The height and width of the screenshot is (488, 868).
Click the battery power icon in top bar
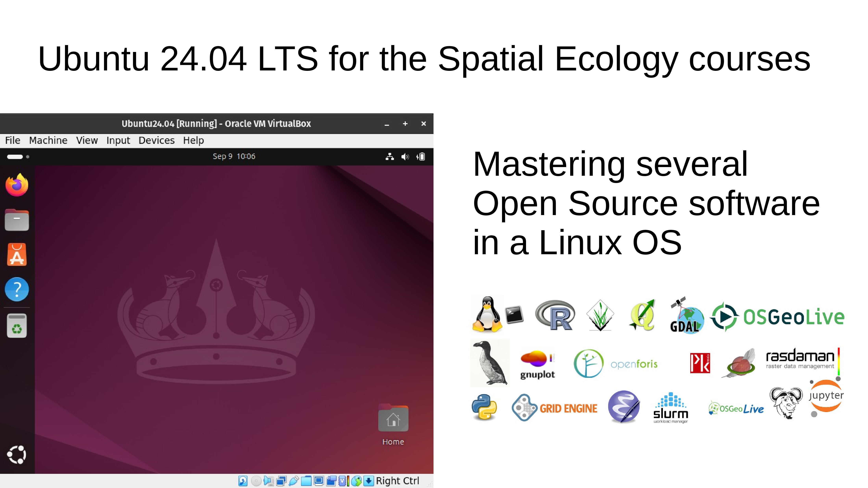click(x=421, y=157)
